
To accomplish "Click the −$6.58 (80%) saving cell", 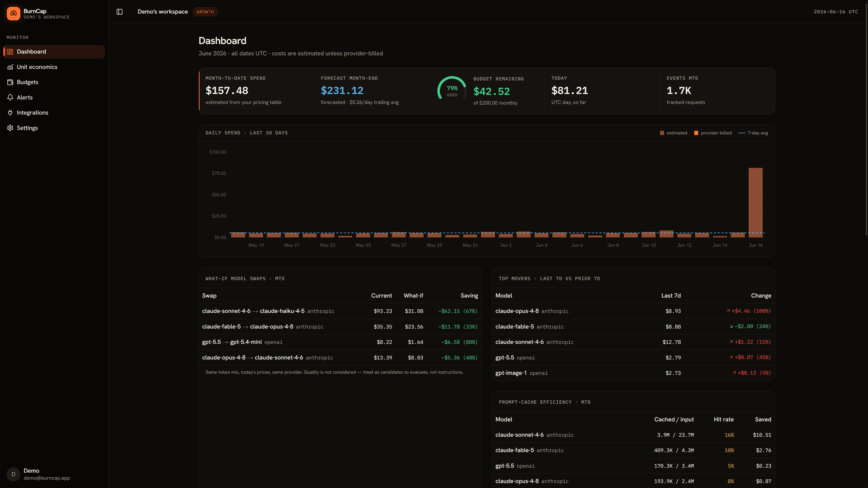I will point(460,342).
